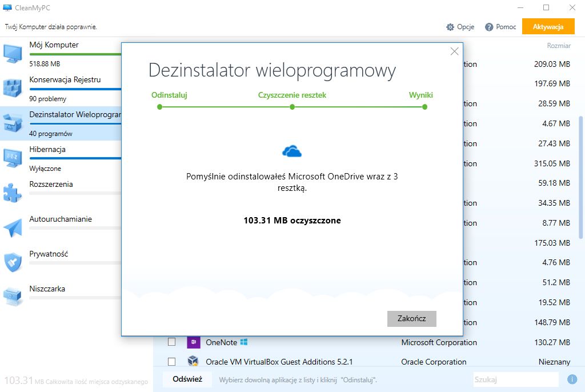The height and width of the screenshot is (392, 585).
Task: Open the Hibernacja sleeping-monitor icon
Action: (x=13, y=158)
